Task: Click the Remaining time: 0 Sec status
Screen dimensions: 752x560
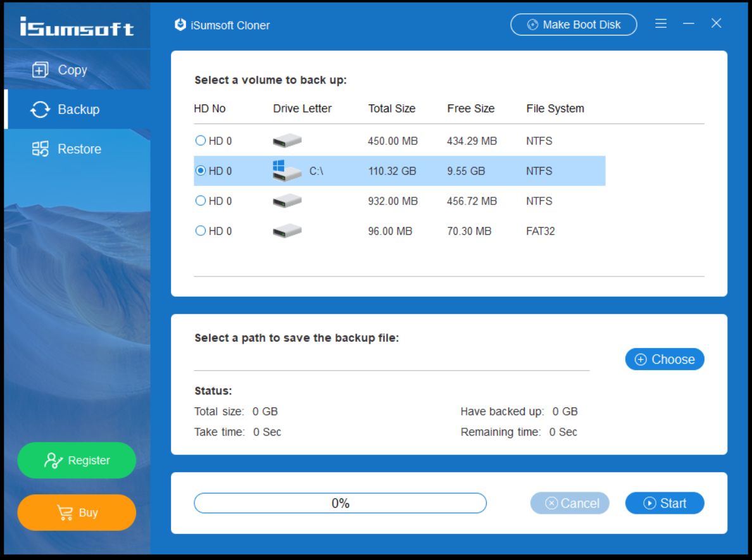Action: point(519,432)
